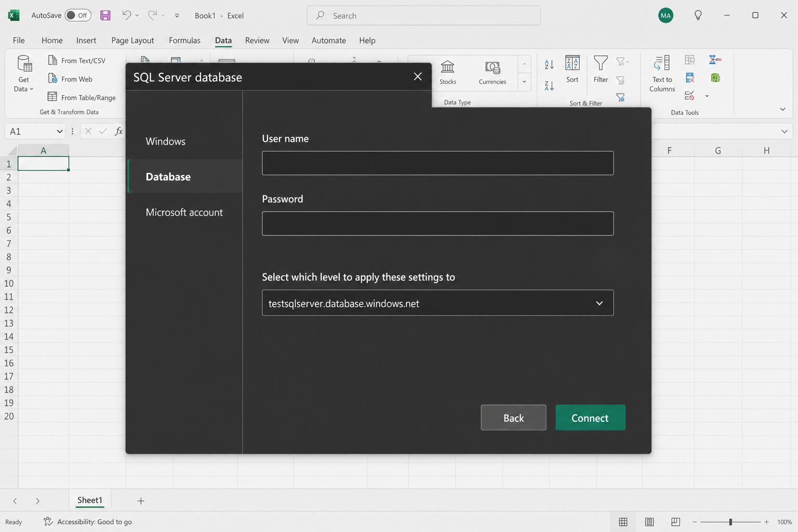Open Customize Quick Access Toolbar dropdown
This screenshot has width=798, height=532.
(177, 16)
